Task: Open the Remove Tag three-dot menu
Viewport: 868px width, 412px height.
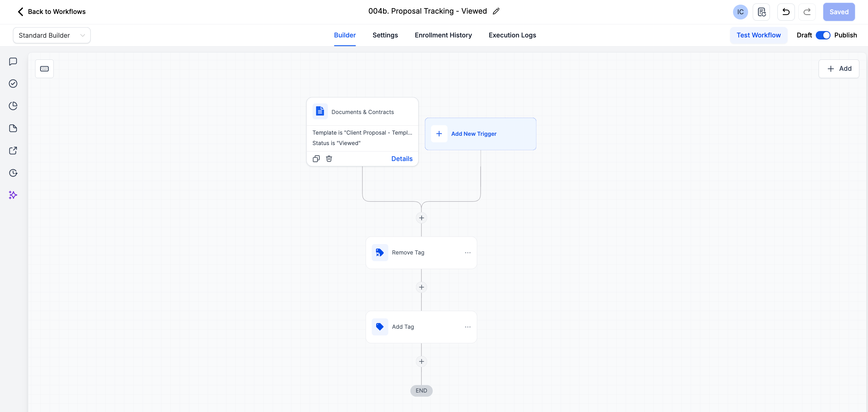Action: 467,253
